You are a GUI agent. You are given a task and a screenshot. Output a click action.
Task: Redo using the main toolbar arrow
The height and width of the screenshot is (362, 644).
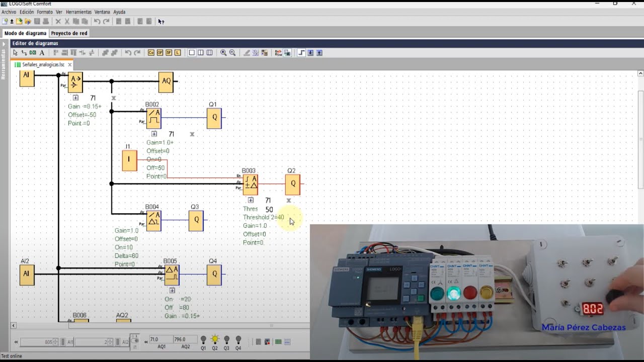pos(106,21)
